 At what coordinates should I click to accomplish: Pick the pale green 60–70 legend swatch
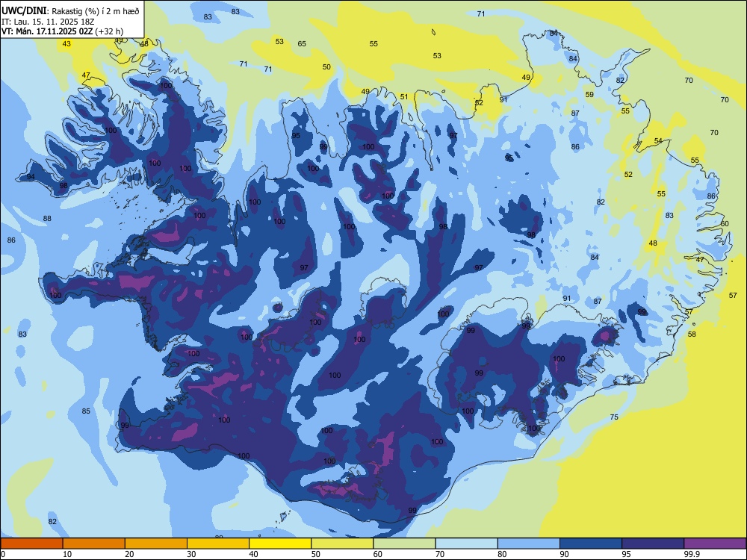[x=404, y=544]
